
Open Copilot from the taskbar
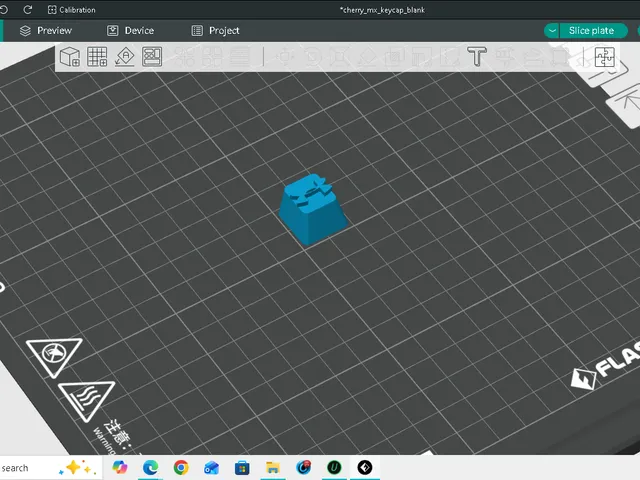click(120, 467)
